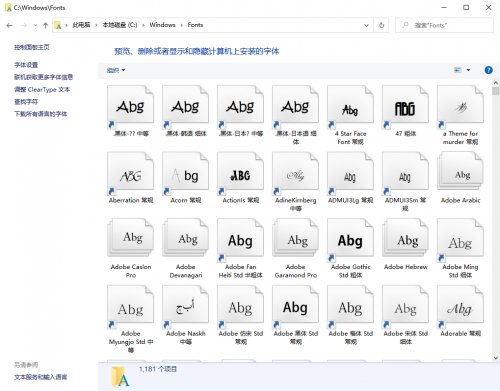Click the fonts folder icon in address bar

[58, 25]
